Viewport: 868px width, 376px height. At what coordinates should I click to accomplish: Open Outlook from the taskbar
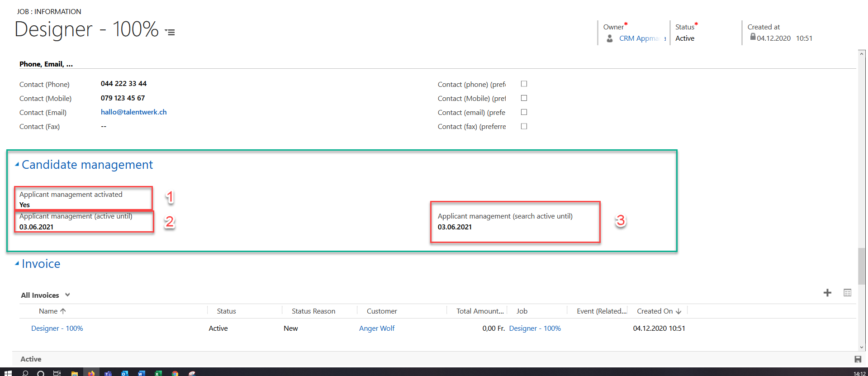click(x=125, y=373)
